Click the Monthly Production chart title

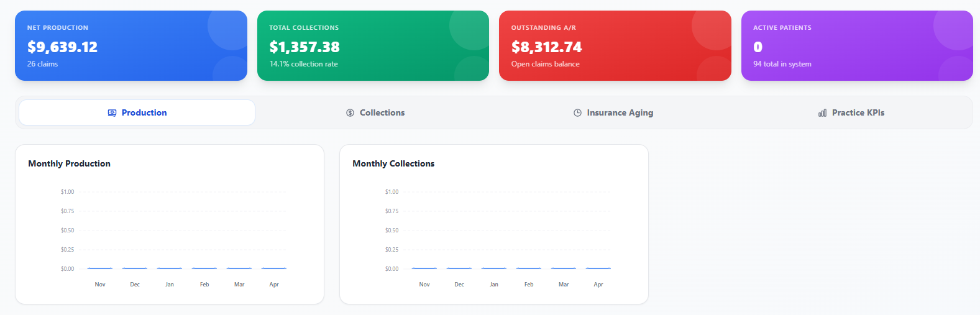pyautogui.click(x=69, y=163)
